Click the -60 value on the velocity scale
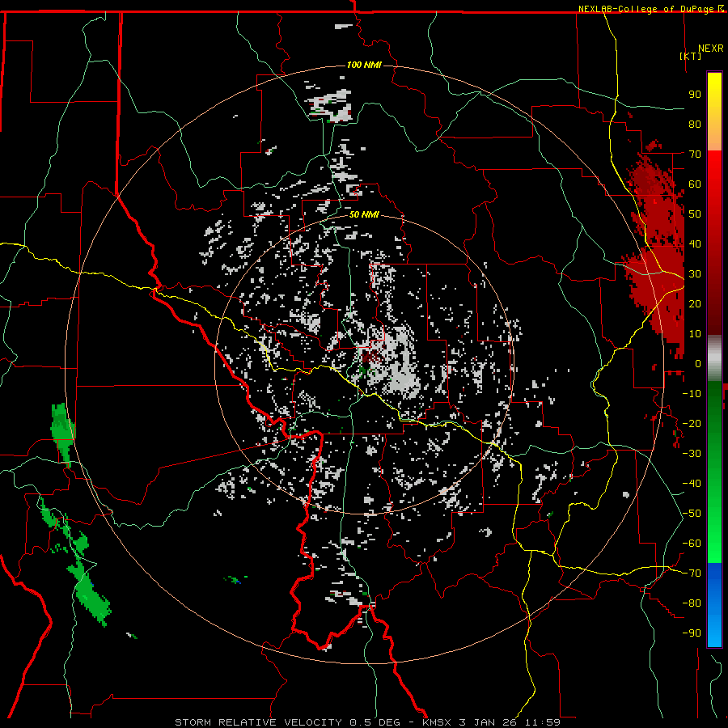 coord(692,544)
